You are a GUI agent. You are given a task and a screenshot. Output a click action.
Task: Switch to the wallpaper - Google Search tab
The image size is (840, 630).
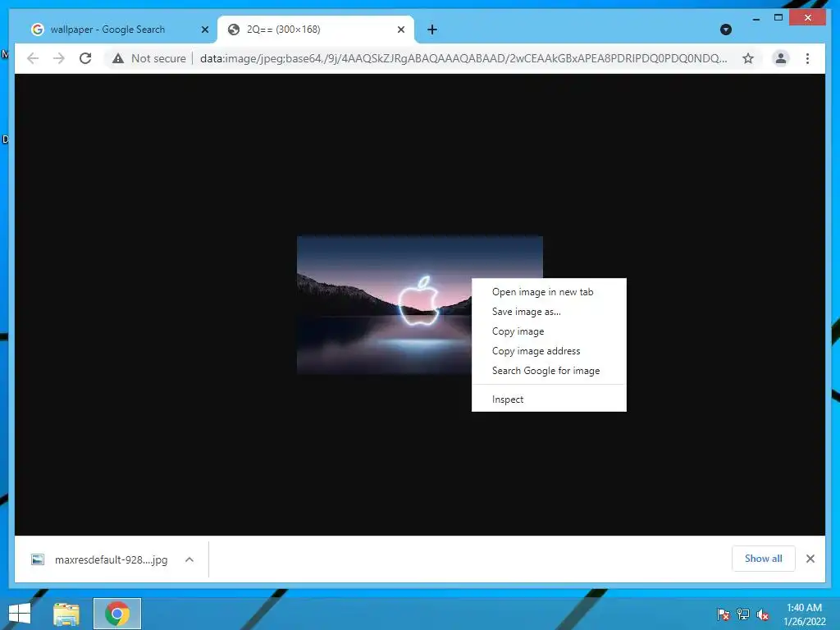(118, 30)
